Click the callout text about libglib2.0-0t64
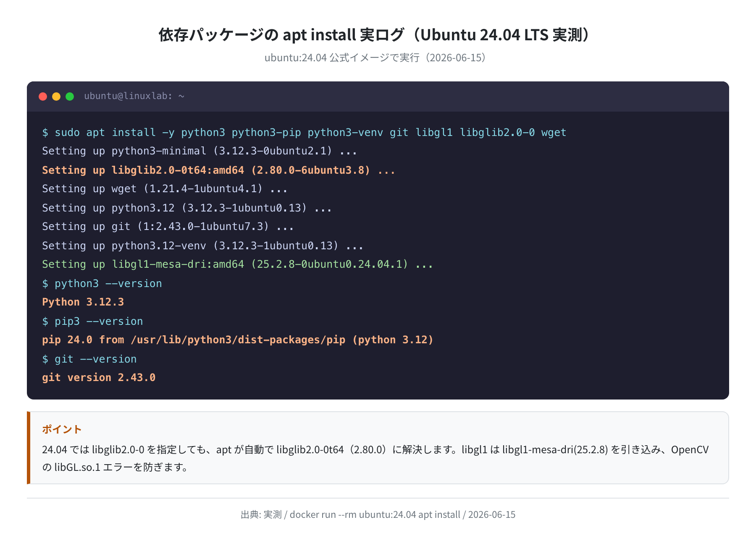 (x=375, y=458)
